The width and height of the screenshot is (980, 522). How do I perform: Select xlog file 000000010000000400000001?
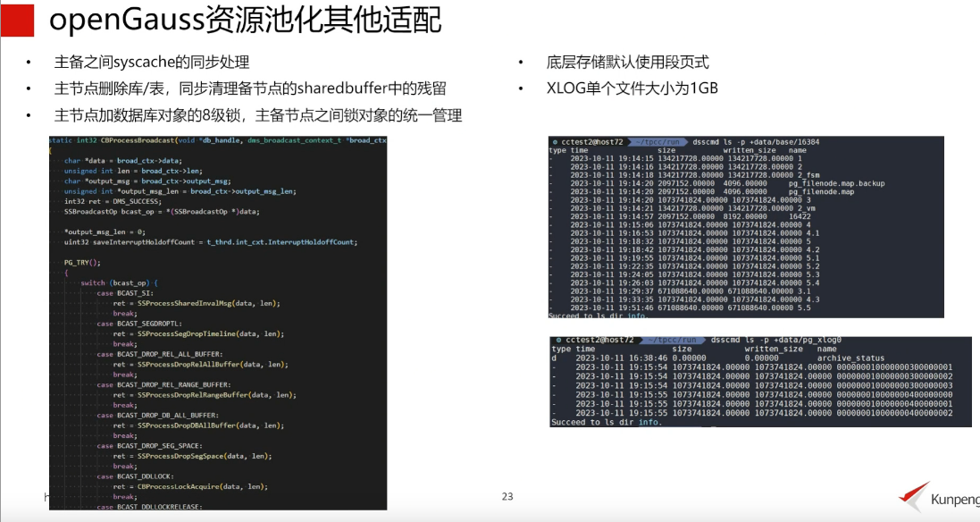point(752,404)
